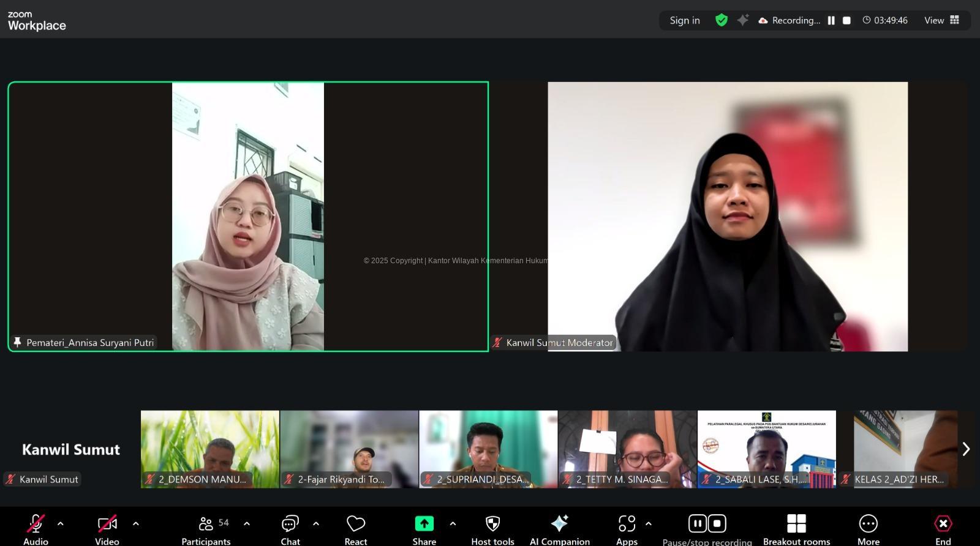Pause the recording in top bar

[x=831, y=20]
